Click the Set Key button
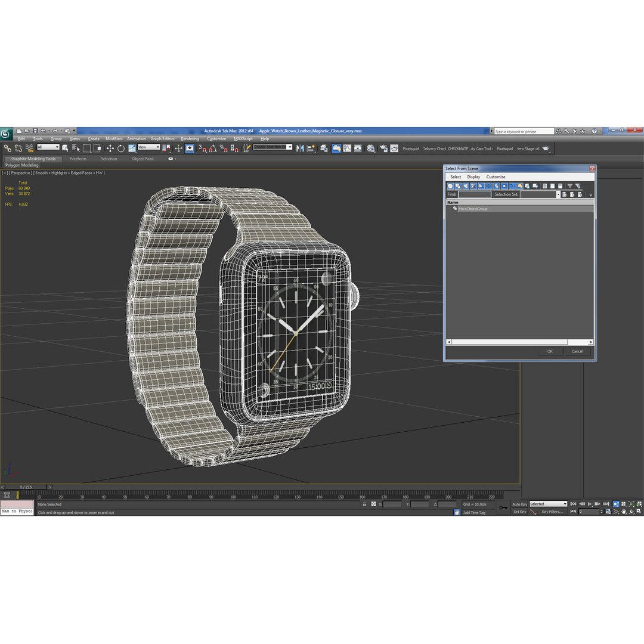 point(519,512)
